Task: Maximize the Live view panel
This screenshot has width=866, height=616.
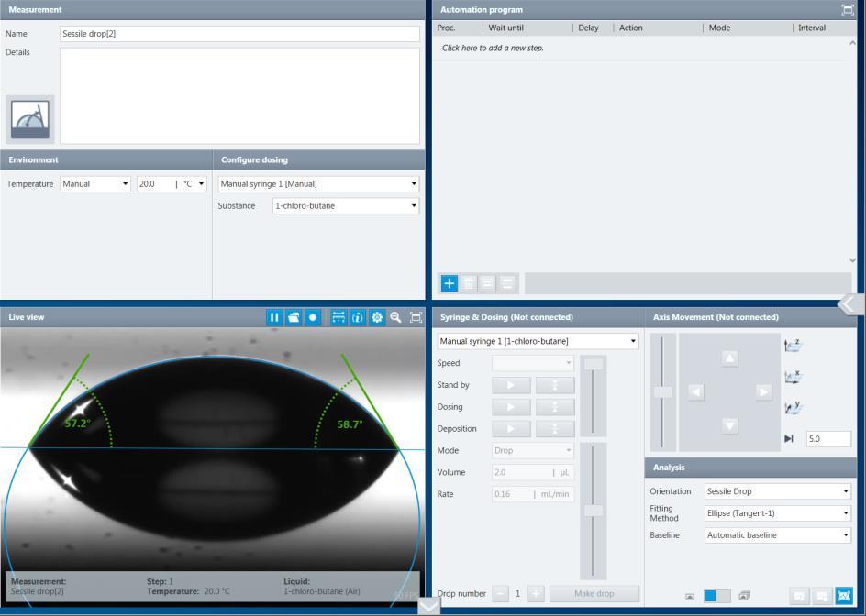Action: pos(416,317)
